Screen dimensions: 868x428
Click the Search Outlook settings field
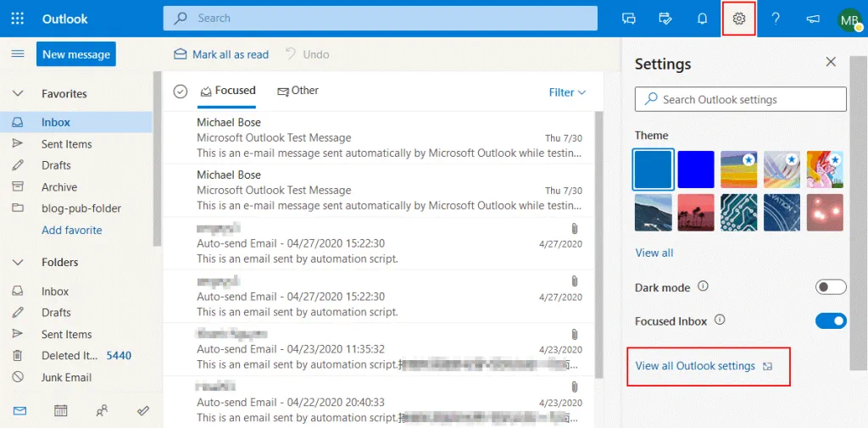(740, 99)
